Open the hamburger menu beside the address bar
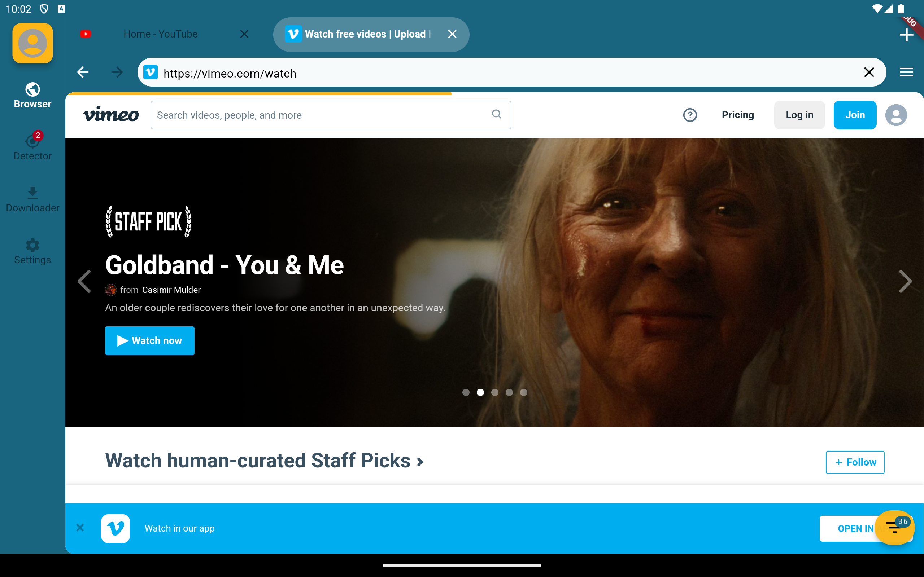This screenshot has width=924, height=577. point(906,72)
